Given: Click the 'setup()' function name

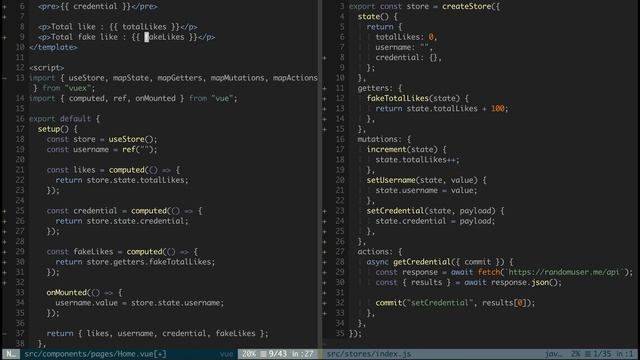Looking at the screenshot, I should coord(53,129).
